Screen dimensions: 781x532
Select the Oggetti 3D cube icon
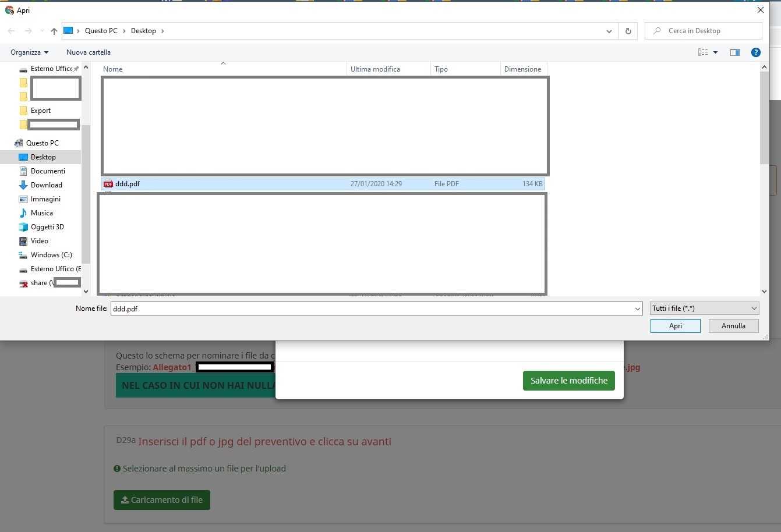pos(23,227)
